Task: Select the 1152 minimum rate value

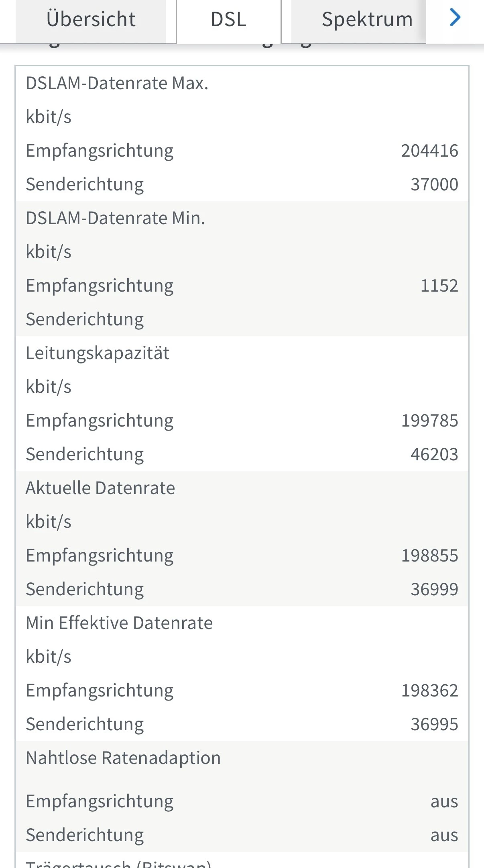Action: [x=439, y=286]
